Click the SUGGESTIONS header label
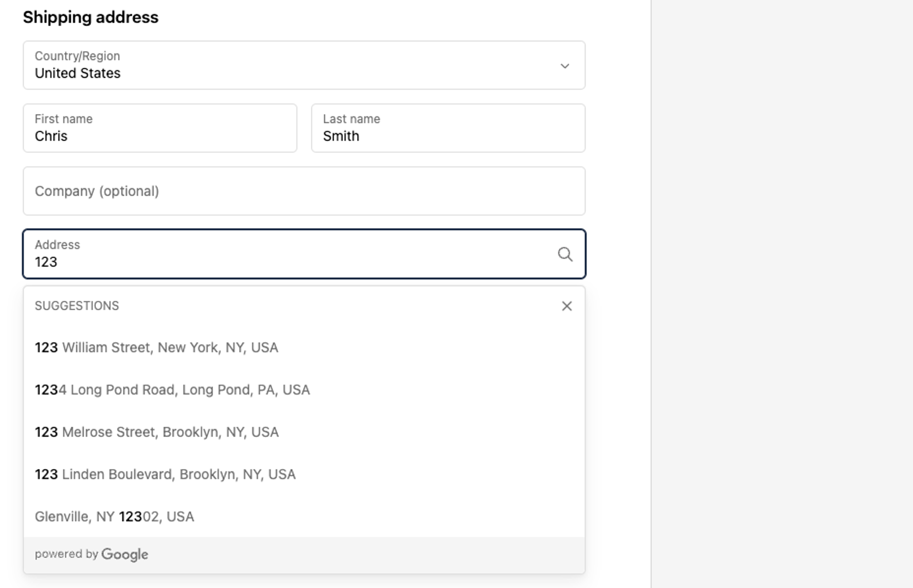The image size is (913, 588). point(77,306)
